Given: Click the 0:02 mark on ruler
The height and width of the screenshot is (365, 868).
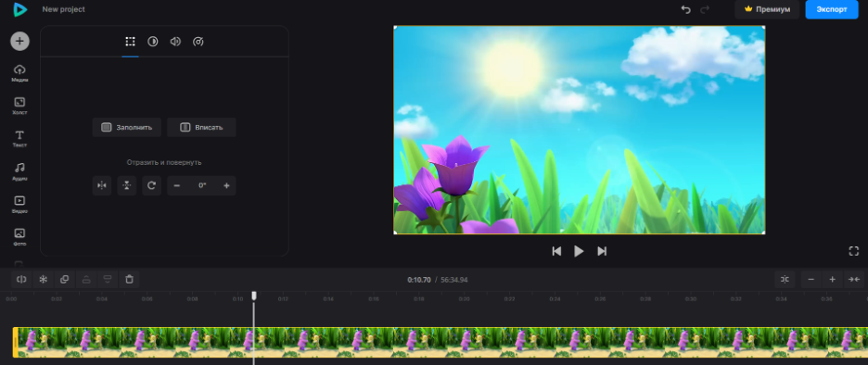Looking at the screenshot, I should (x=57, y=299).
